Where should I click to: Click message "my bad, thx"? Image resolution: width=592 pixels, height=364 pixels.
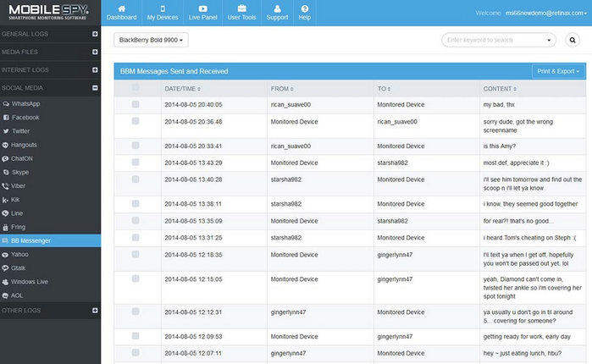click(x=499, y=104)
